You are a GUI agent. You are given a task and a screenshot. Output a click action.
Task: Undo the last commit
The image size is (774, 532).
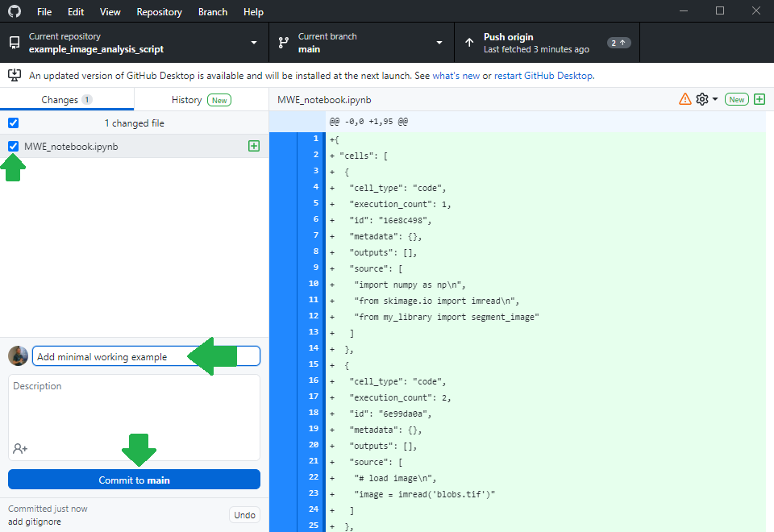pyautogui.click(x=244, y=515)
